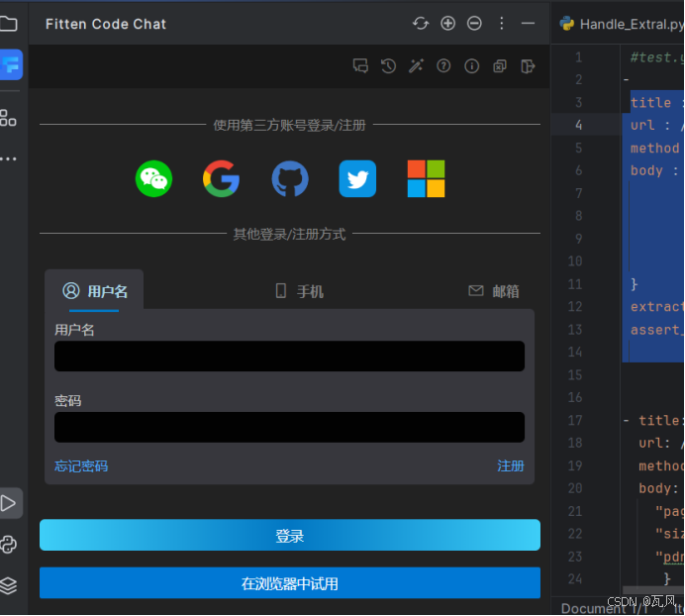Screen dimensions: 685x616
Task: Click the 密码 input field
Action: coord(289,427)
